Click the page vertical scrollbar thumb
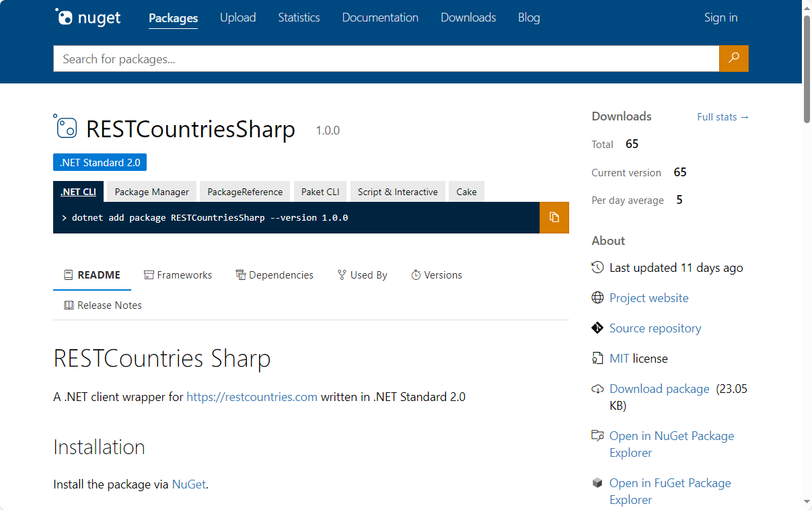The height and width of the screenshot is (510, 812). coord(807,67)
